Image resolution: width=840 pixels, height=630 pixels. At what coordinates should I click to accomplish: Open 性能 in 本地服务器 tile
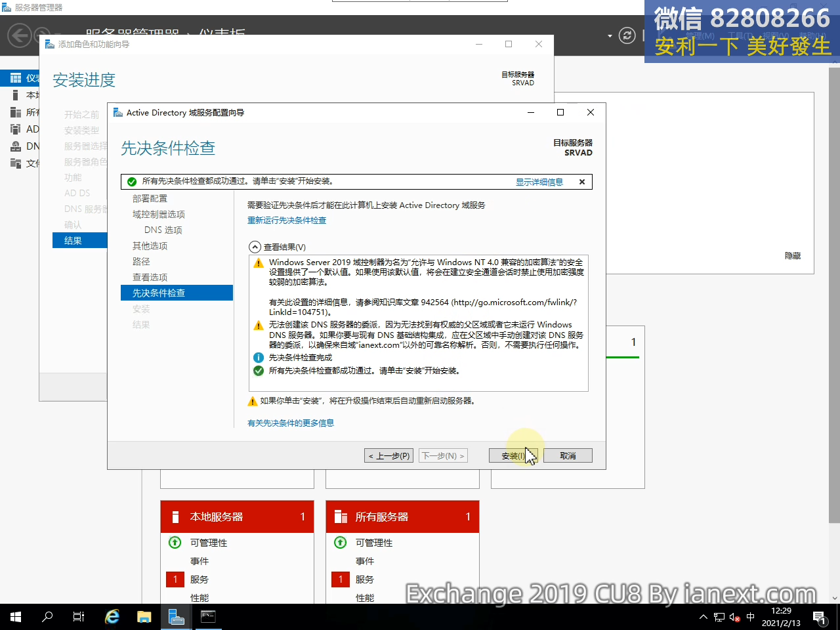(199, 598)
